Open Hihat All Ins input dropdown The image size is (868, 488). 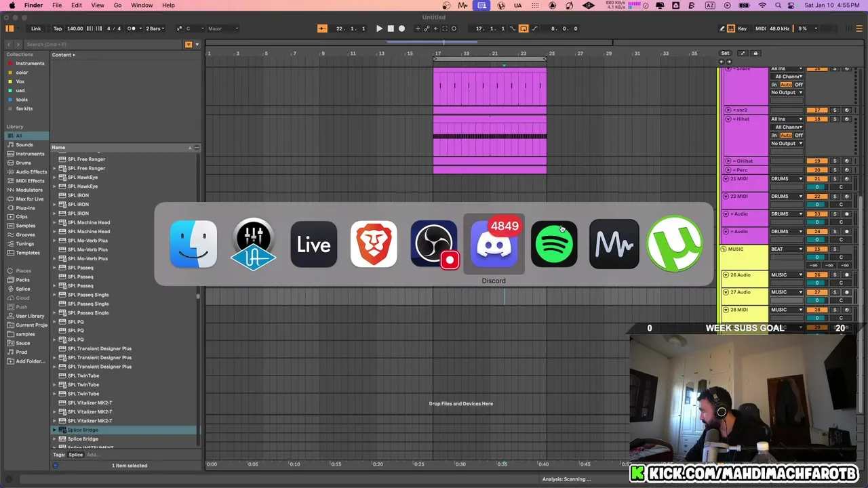pos(787,119)
